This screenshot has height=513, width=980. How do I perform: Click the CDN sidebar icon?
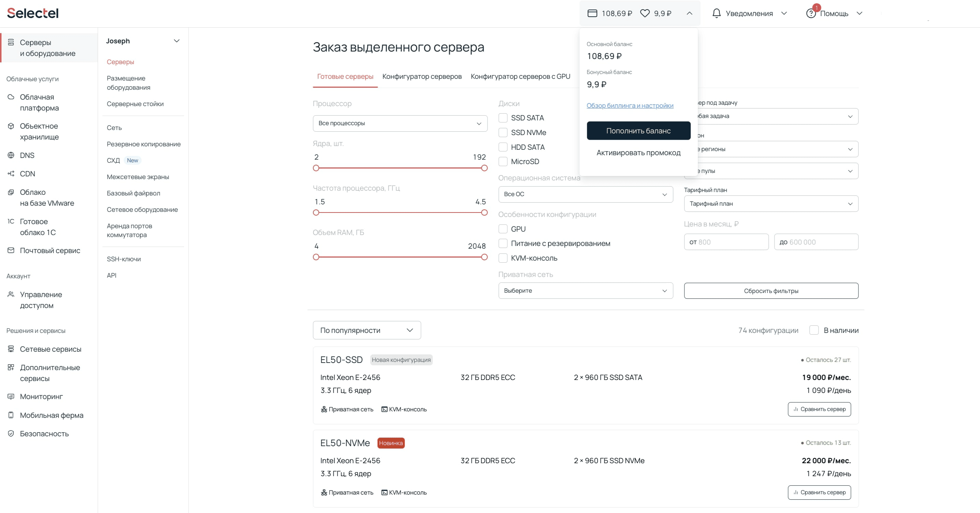(11, 174)
